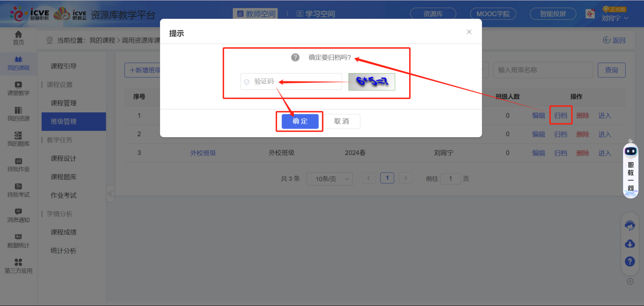644x306 pixels.
Task: Open the 10条/页 page size dropdown
Action: click(x=329, y=178)
